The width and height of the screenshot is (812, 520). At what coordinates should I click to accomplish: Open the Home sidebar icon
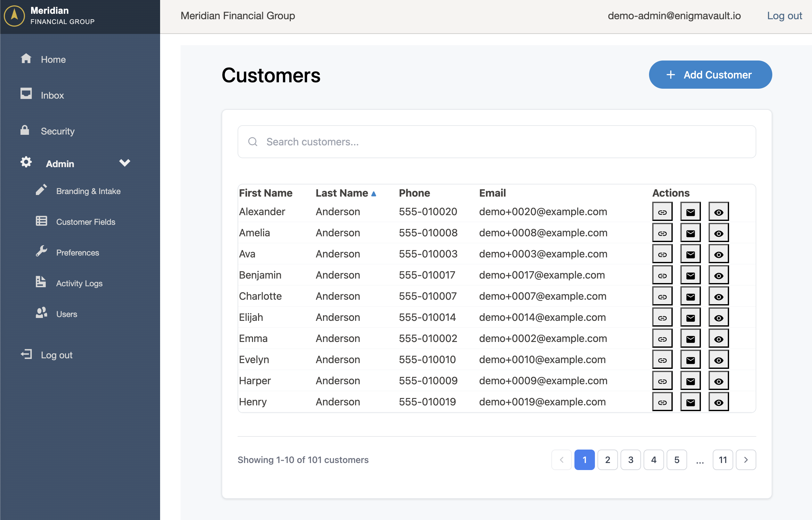click(26, 59)
